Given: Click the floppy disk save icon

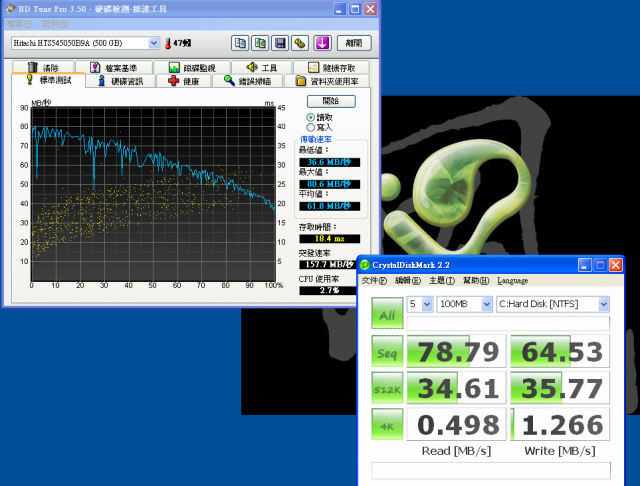Looking at the screenshot, I should pos(280,43).
